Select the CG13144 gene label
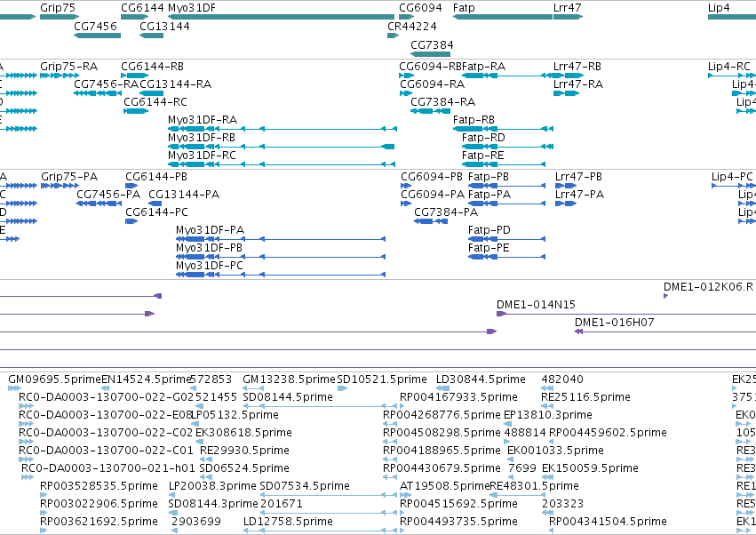This screenshot has height=535, width=756. click(x=164, y=26)
